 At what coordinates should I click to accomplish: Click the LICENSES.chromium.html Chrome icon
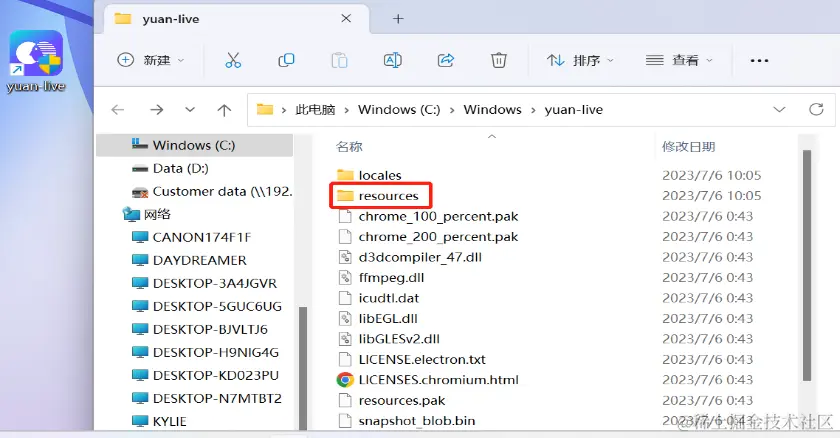tap(345, 380)
